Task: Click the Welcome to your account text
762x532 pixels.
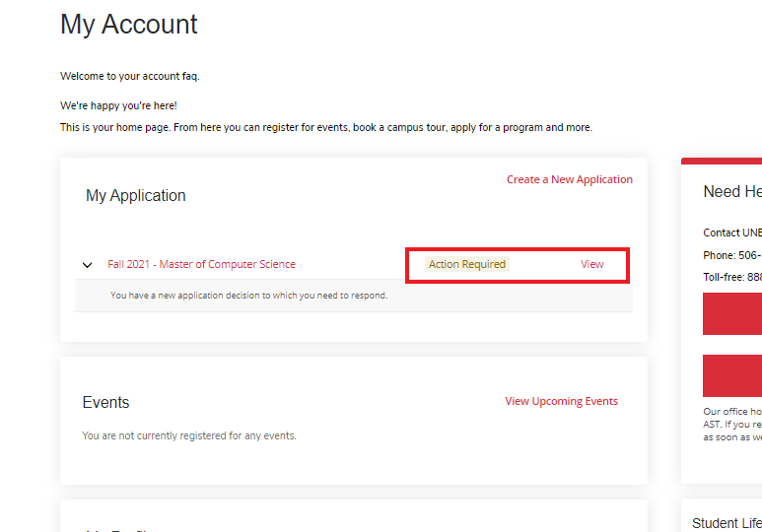Action: [x=129, y=76]
